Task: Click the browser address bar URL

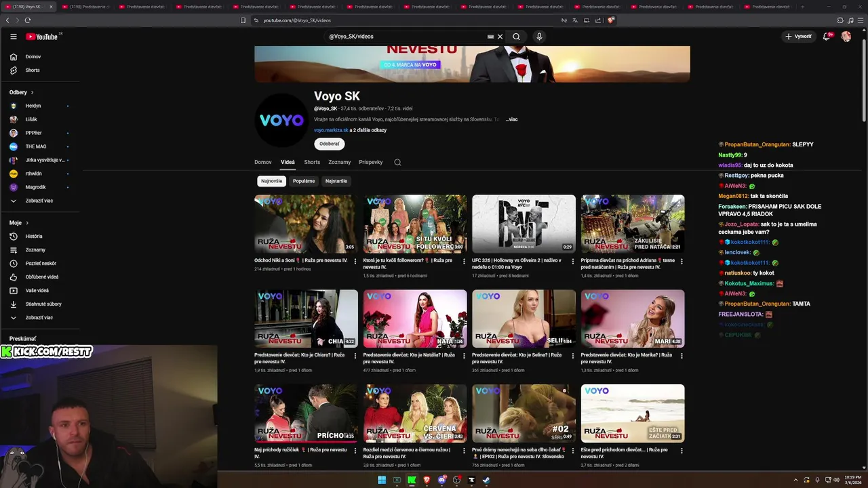Action: click(x=297, y=20)
